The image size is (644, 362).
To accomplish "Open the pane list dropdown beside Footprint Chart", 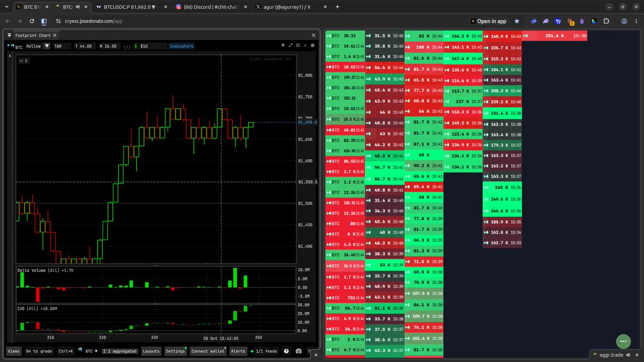I will pos(9,35).
